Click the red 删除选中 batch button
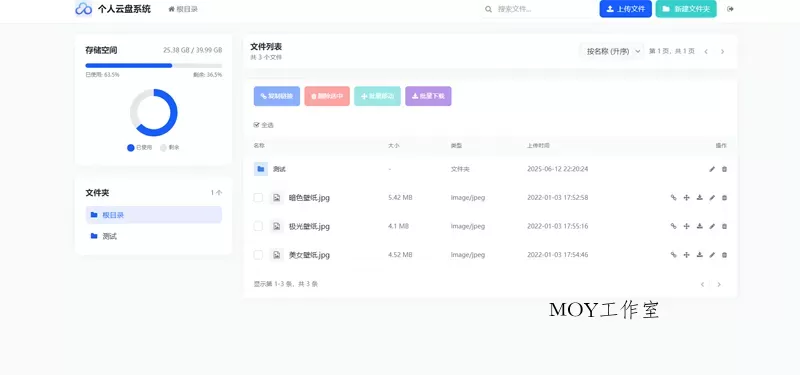800x375 pixels. tap(327, 96)
